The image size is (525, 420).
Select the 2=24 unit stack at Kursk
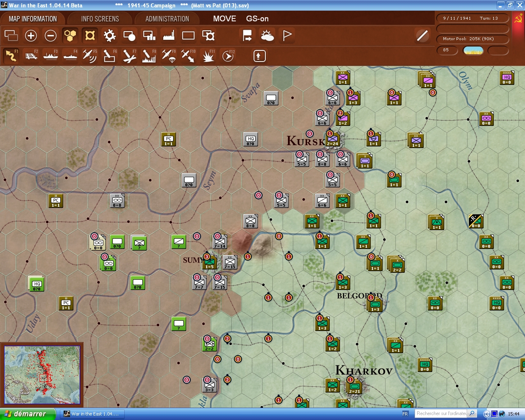coord(333,139)
